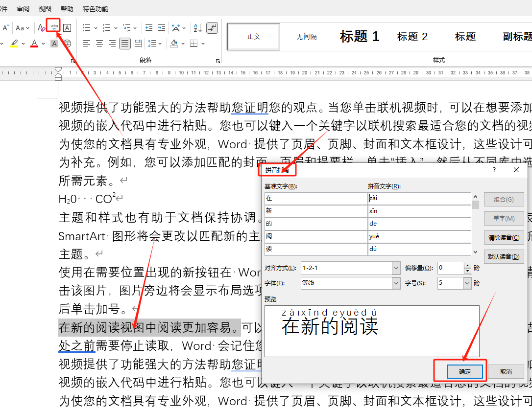This screenshot has height=411, width=532.
Task: Click the 清除读音 clear pronunciation button
Action: click(504, 237)
